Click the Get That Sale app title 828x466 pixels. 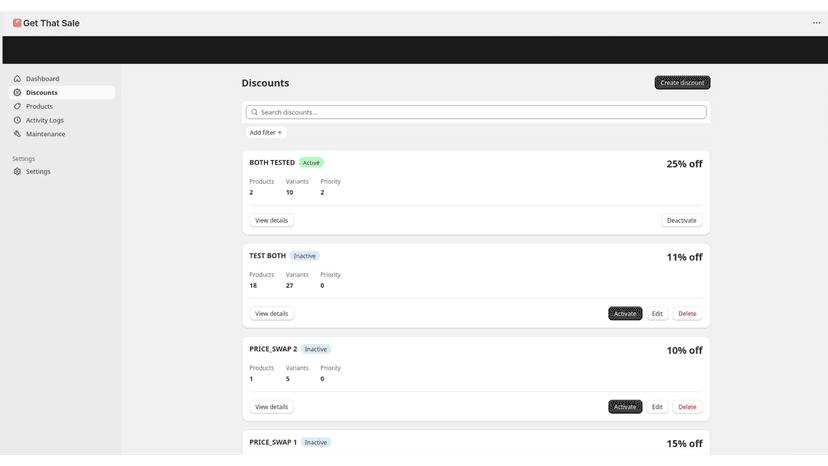point(51,23)
